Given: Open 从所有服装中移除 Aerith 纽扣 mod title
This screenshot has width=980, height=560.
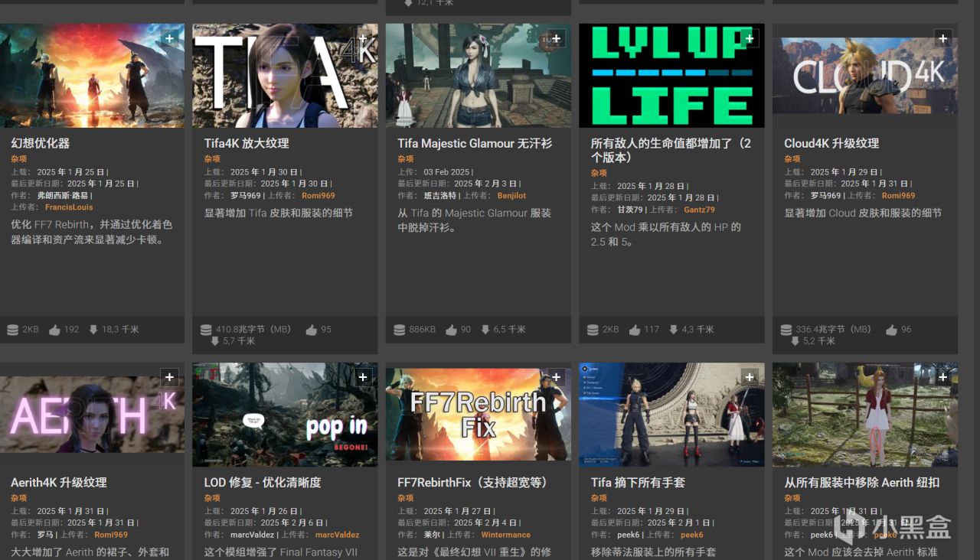Looking at the screenshot, I should pos(861,483).
